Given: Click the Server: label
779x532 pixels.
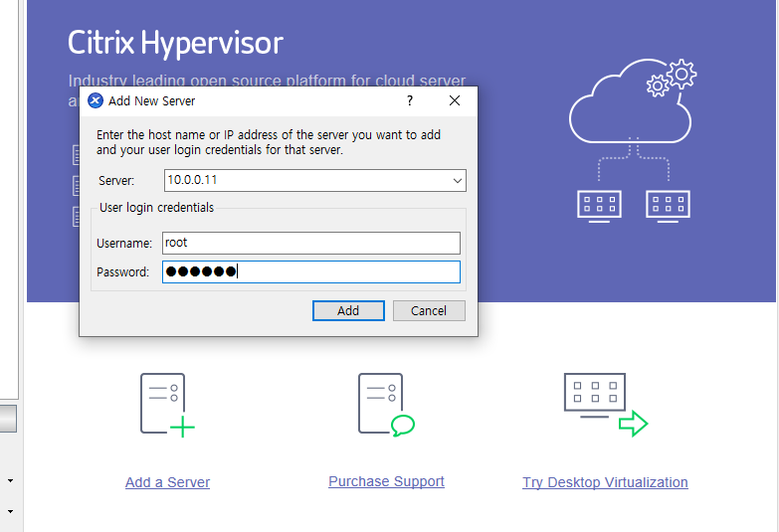Looking at the screenshot, I should pyautogui.click(x=116, y=180).
